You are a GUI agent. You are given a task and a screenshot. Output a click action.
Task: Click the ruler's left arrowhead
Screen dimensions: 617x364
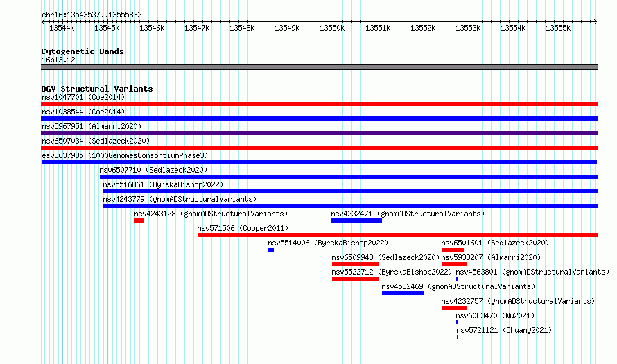[x=43, y=21]
